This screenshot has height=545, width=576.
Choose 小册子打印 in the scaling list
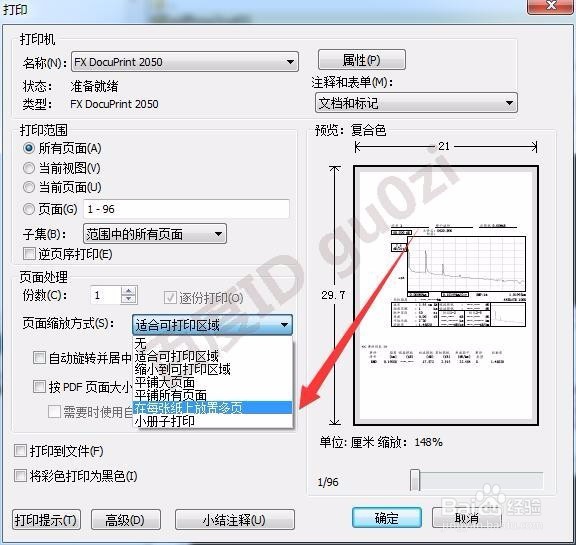click(212, 421)
